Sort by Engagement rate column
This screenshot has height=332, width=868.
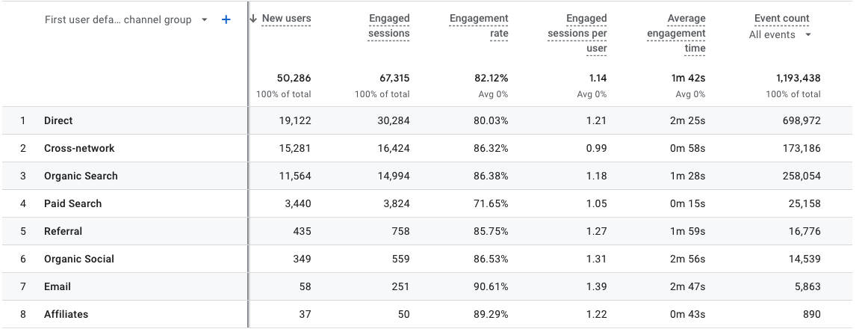click(x=478, y=25)
